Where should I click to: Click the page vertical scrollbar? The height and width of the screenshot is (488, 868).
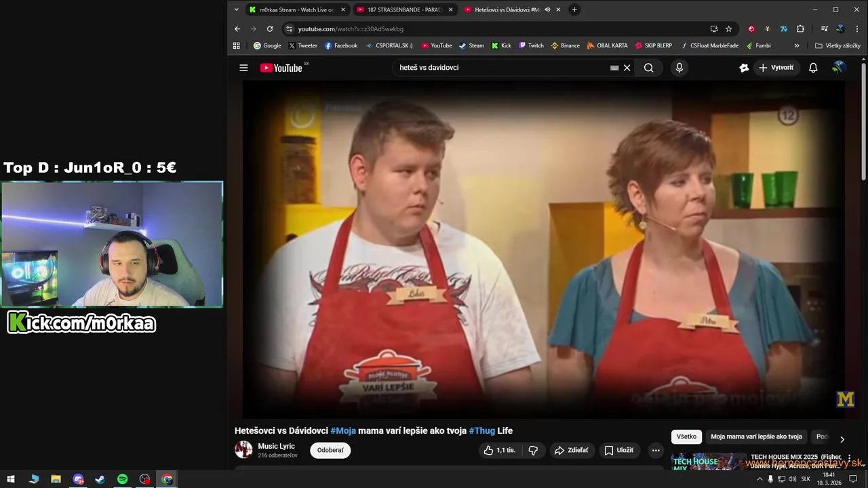tap(863, 122)
